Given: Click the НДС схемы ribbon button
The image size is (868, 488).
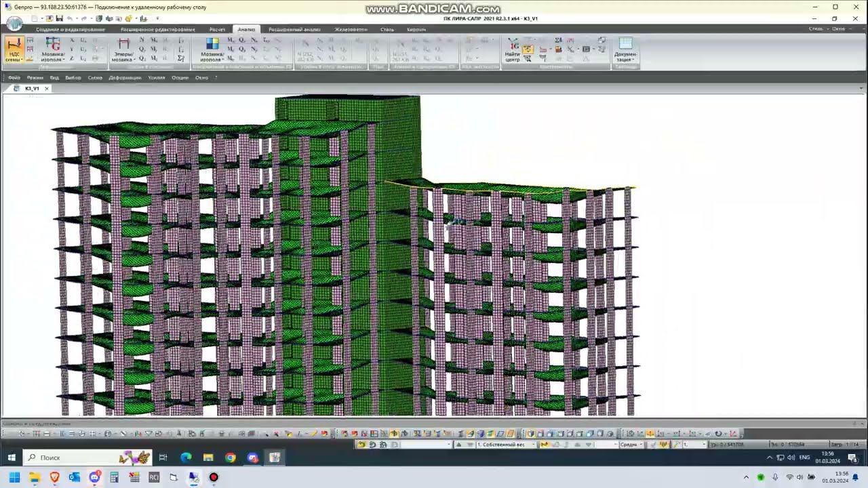Looking at the screenshot, I should point(14,50).
